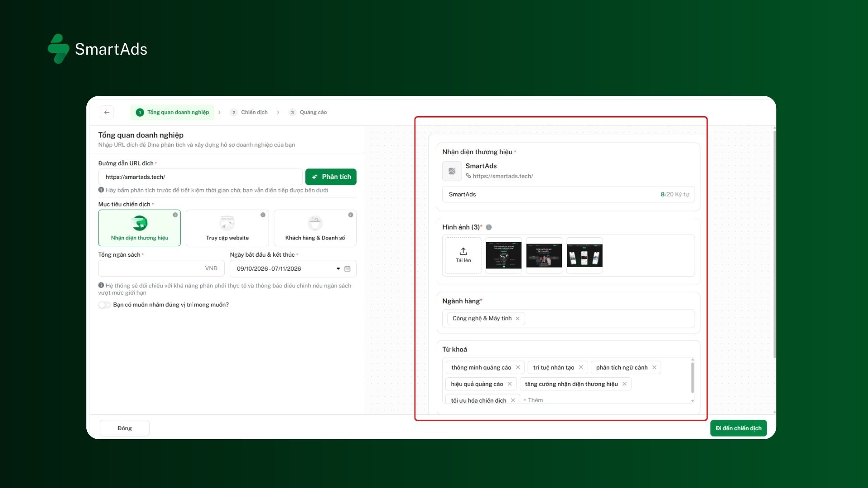Click the right panel vertical scrollbar
This screenshot has width=868, height=488.
pyautogui.click(x=774, y=244)
